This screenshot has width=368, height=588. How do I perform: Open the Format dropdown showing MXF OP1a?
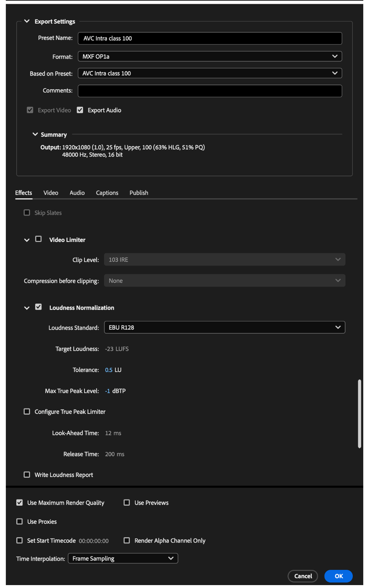tap(210, 57)
